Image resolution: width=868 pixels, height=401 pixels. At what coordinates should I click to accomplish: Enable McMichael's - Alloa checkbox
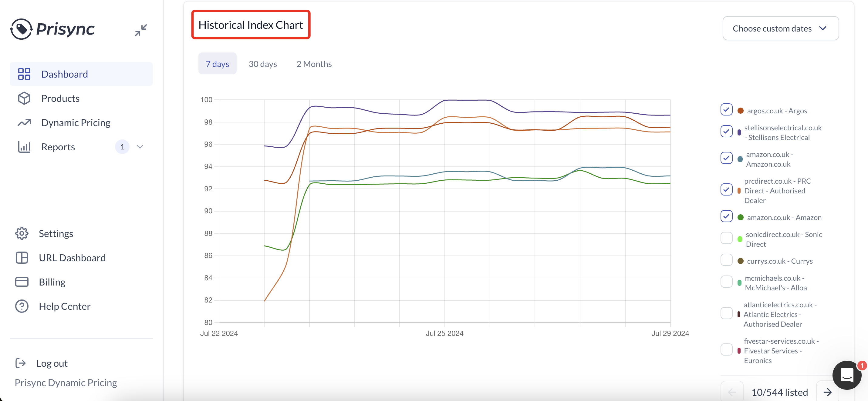click(x=727, y=282)
